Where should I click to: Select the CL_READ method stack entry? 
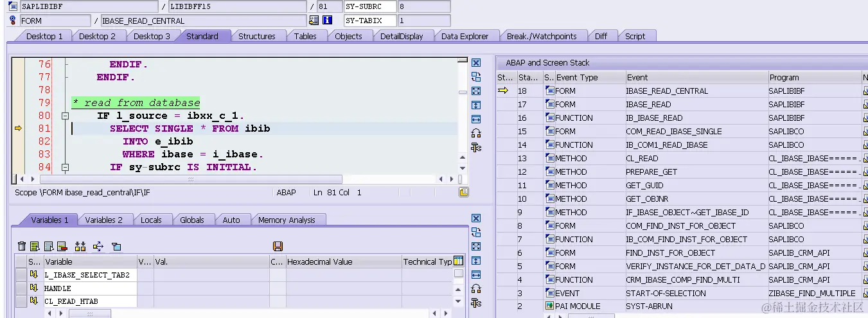678,158
